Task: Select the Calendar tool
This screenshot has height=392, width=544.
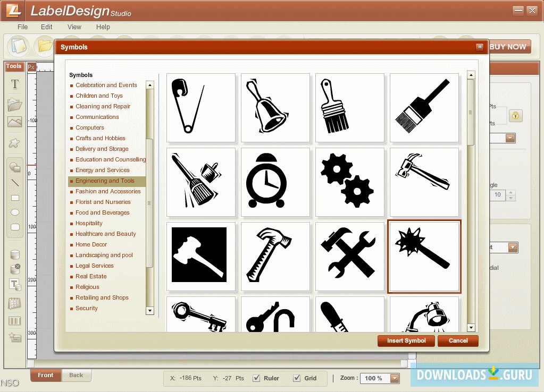Action: coord(14,301)
